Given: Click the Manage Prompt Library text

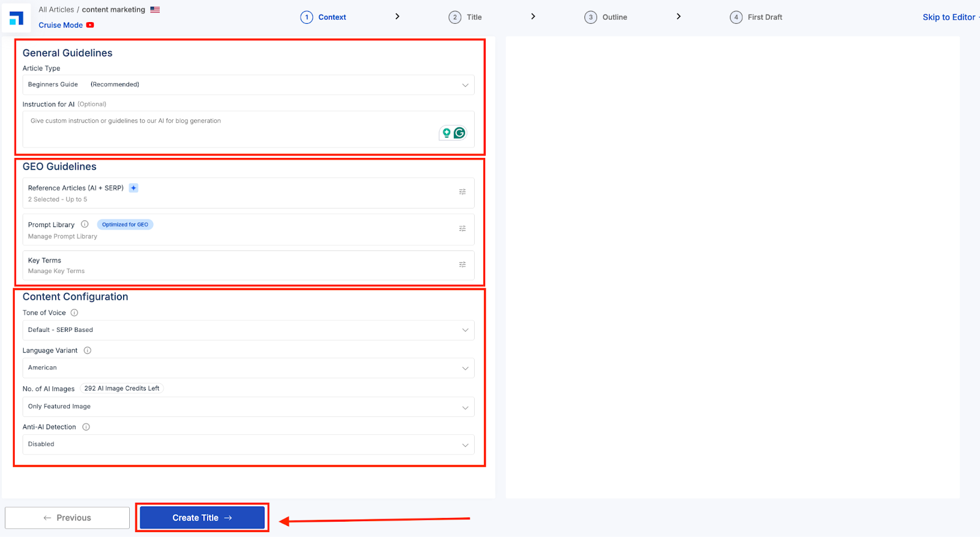Looking at the screenshot, I should point(62,236).
